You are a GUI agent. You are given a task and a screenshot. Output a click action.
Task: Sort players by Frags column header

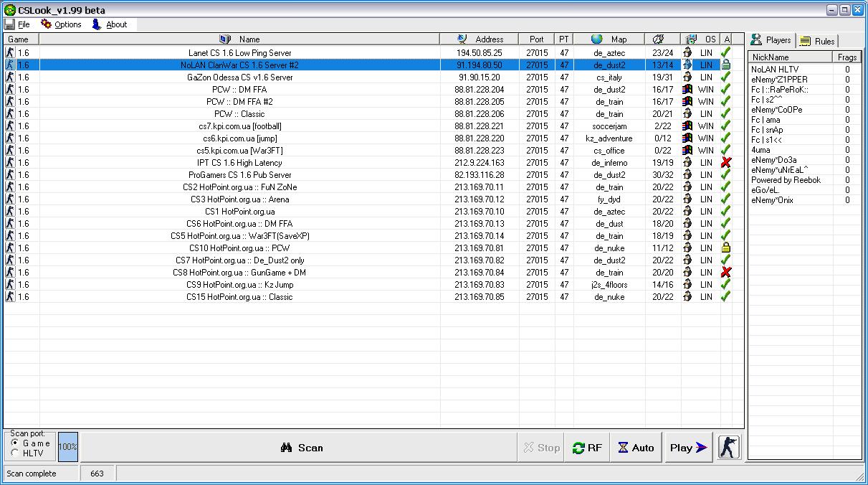(x=846, y=57)
